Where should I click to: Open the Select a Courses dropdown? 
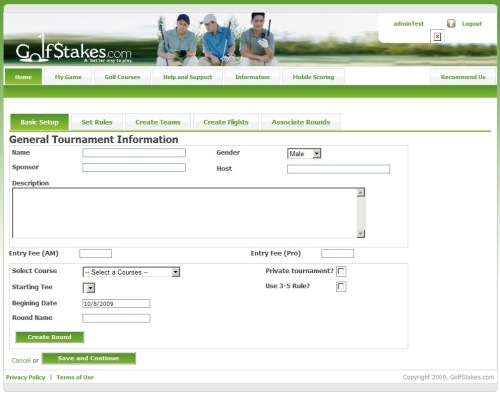[x=131, y=272]
